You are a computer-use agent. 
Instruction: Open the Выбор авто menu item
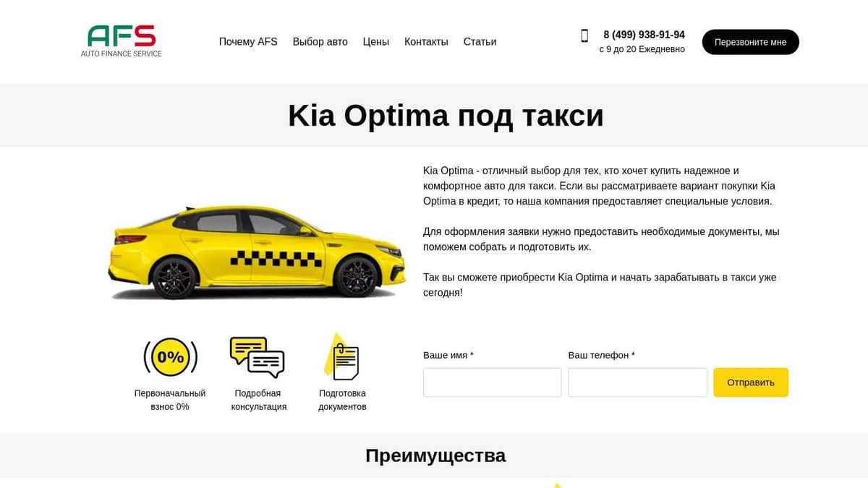(x=320, y=42)
